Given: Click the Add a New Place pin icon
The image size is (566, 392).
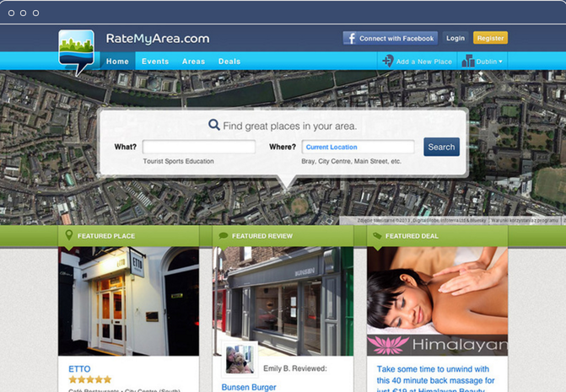Looking at the screenshot, I should click(388, 61).
